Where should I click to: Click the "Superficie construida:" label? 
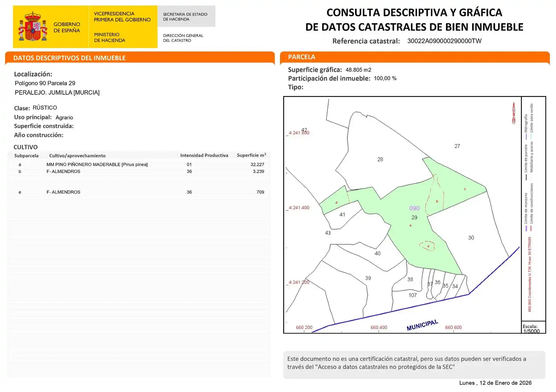[44, 126]
